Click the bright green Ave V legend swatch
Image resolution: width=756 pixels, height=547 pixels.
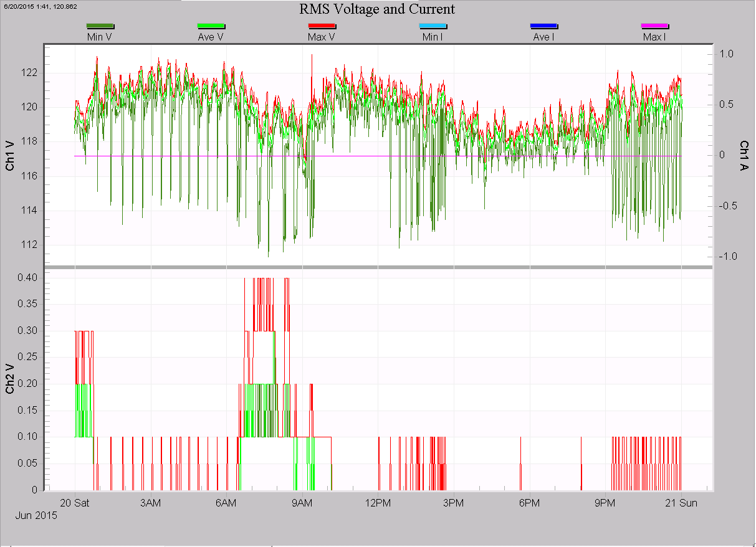(x=211, y=26)
